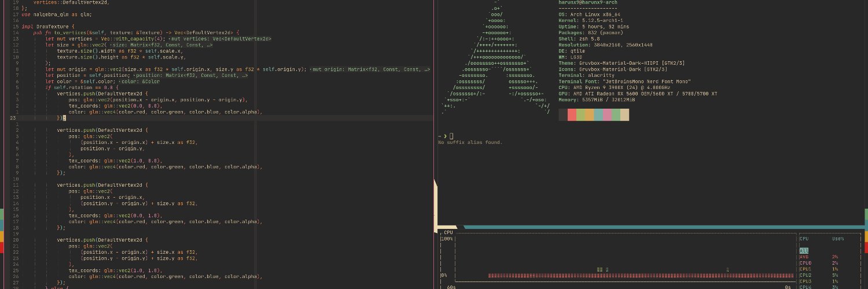
Task: Click the '100%' axis label on CPU graph
Action: [x=447, y=238]
